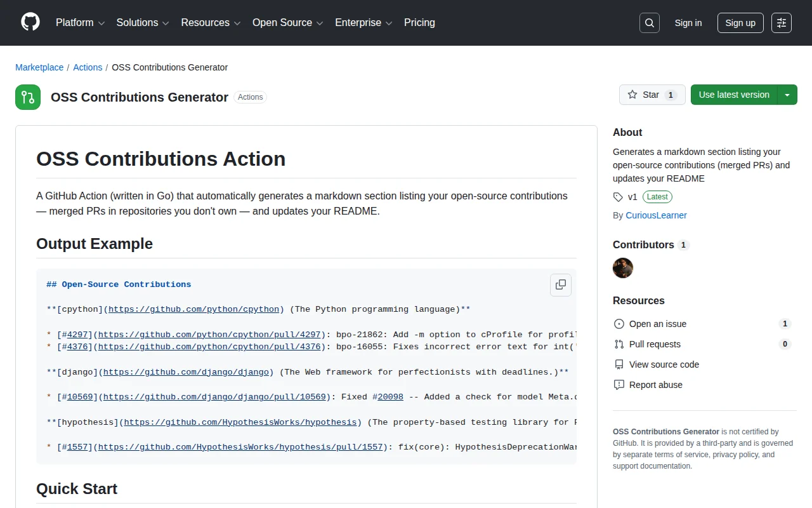
Task: Expand the Enterprise menu
Action: [x=364, y=22]
